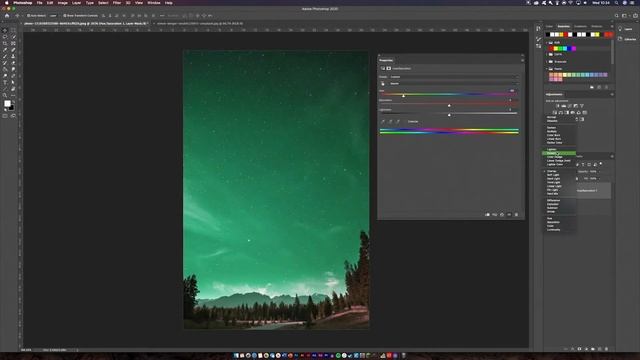The image size is (640, 360).
Task: Select the Rectangular Marquee tool
Action: point(13,30)
